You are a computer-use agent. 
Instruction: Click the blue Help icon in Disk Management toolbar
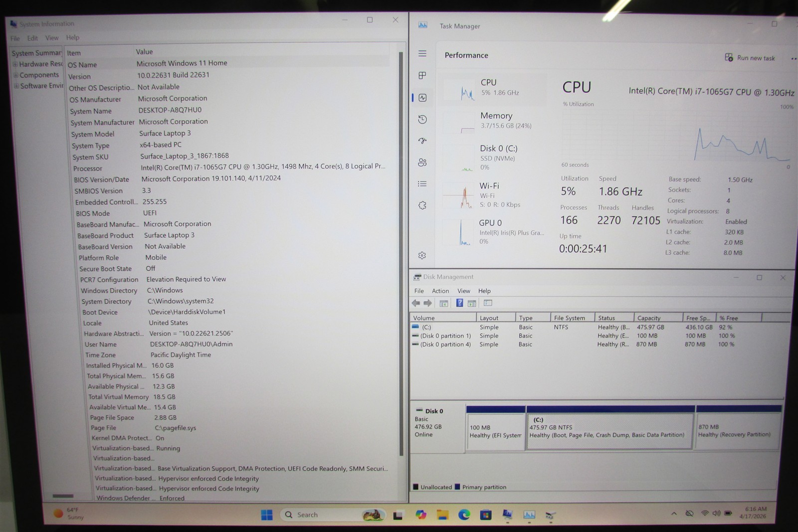tap(460, 303)
